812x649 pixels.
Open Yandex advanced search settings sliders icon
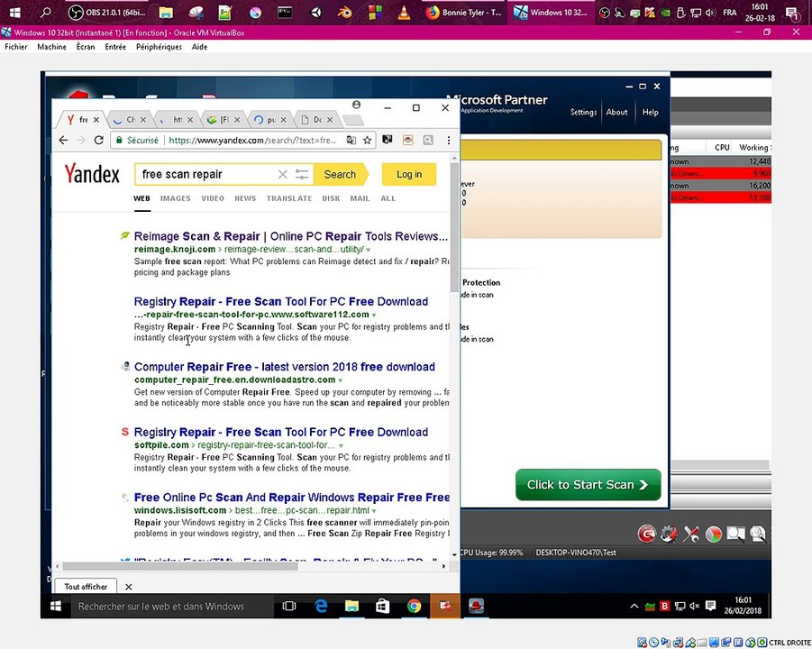[302, 175]
